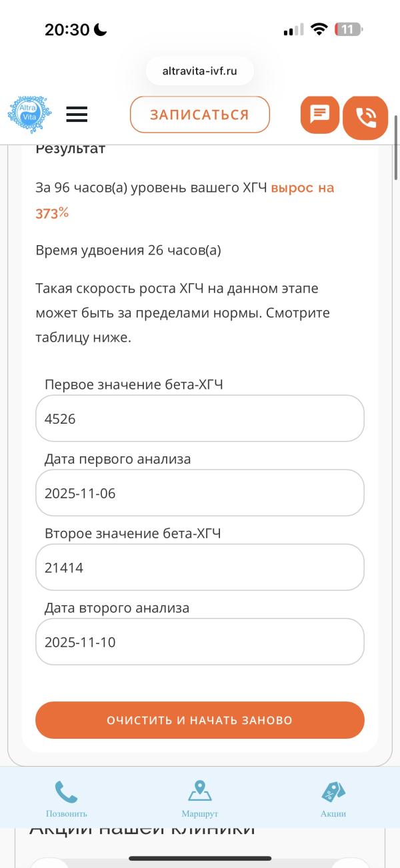Focus the second beta-ХГЧ value field
Image resolution: width=400 pixels, height=868 pixels.
(x=200, y=568)
